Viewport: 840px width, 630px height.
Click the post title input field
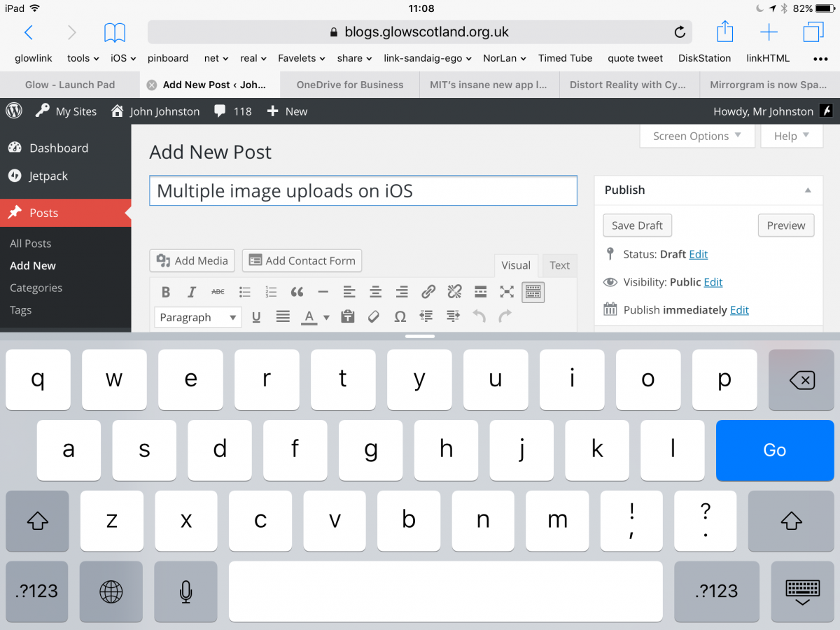click(363, 190)
